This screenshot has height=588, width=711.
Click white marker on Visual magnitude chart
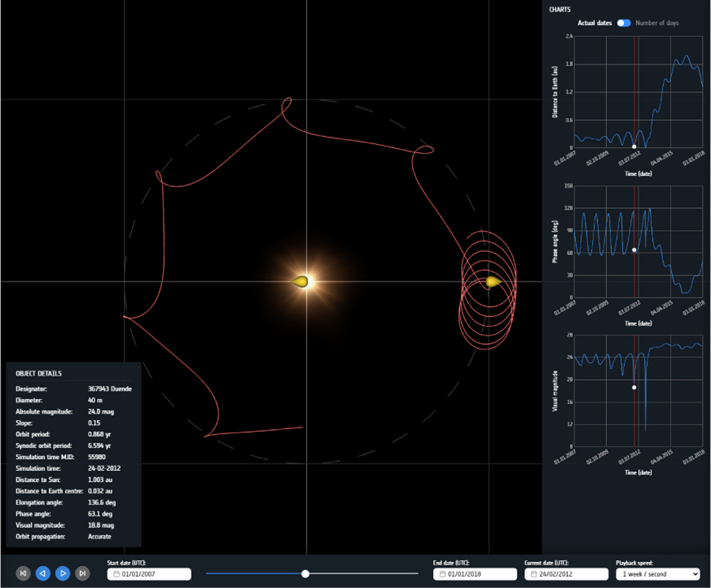pos(634,388)
